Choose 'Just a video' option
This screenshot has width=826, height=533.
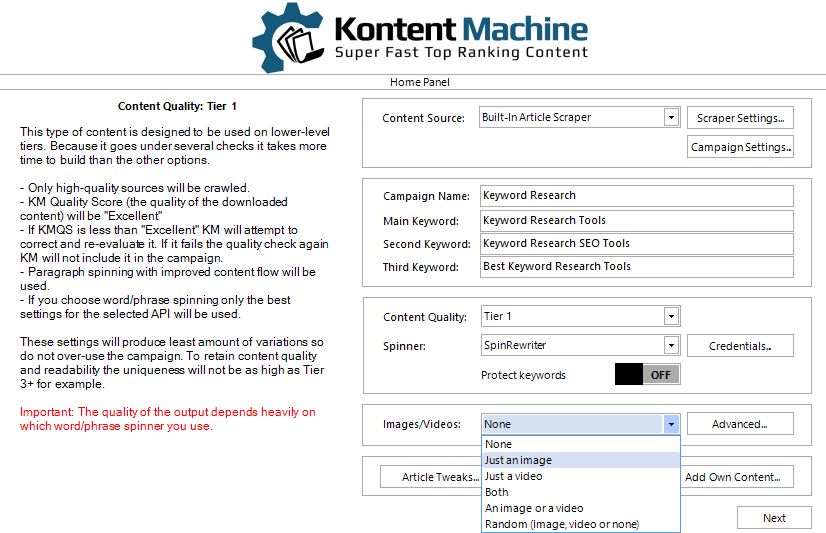[x=581, y=476]
